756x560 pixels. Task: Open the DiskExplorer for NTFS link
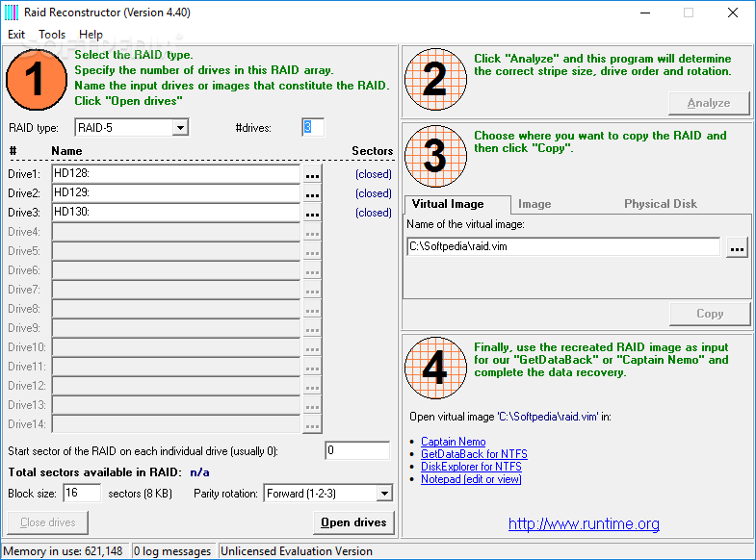tap(471, 467)
